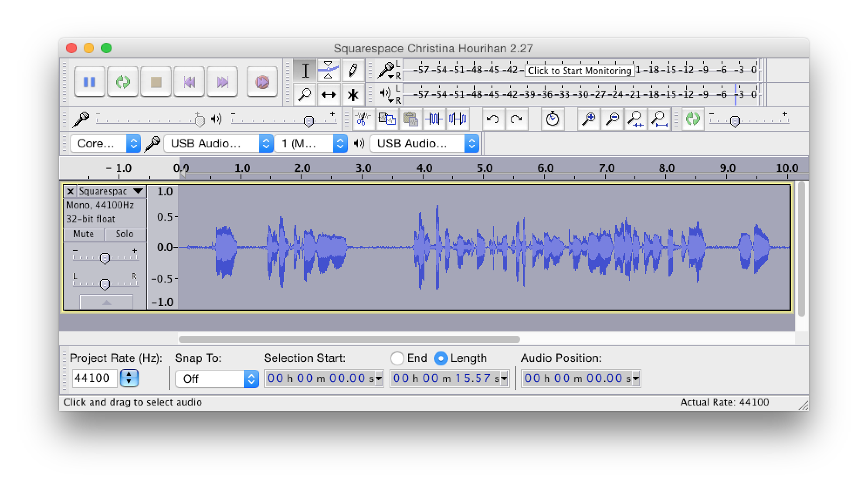
Task: Click the Undo arrow icon
Action: (493, 119)
